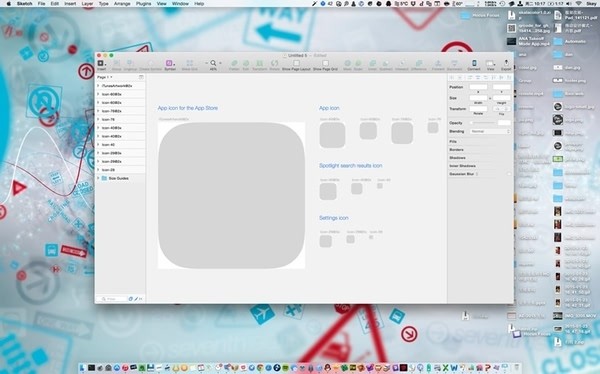Select the large iTunesArtwork artboard on canvas
The width and height of the screenshot is (600, 374).
(232, 195)
